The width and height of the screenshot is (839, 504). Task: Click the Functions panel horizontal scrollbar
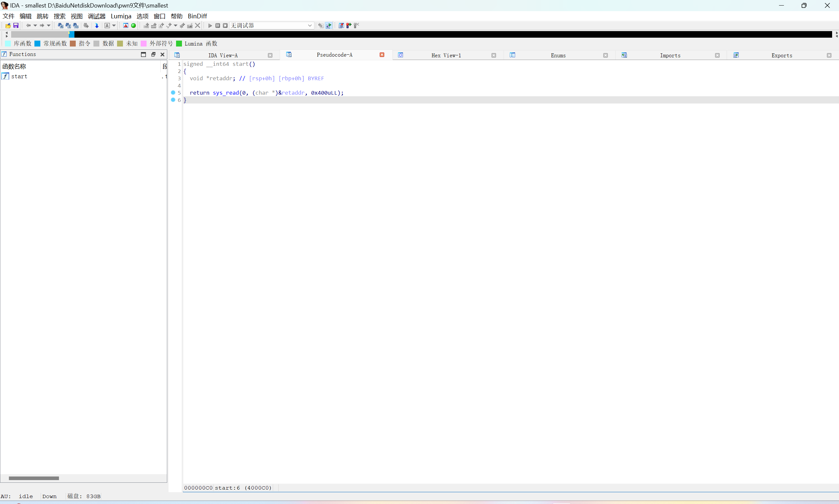(x=34, y=478)
